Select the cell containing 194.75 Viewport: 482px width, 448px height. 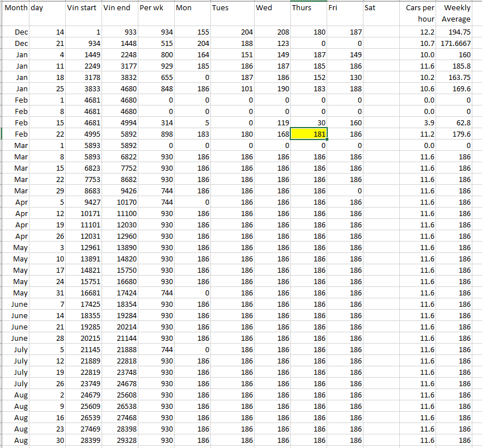457,32
